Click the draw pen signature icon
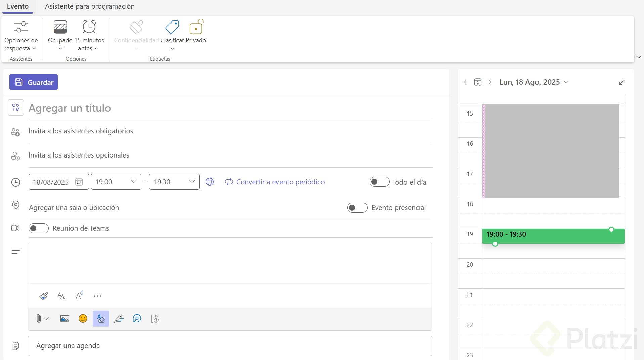This screenshot has width=644, height=360. (x=119, y=319)
